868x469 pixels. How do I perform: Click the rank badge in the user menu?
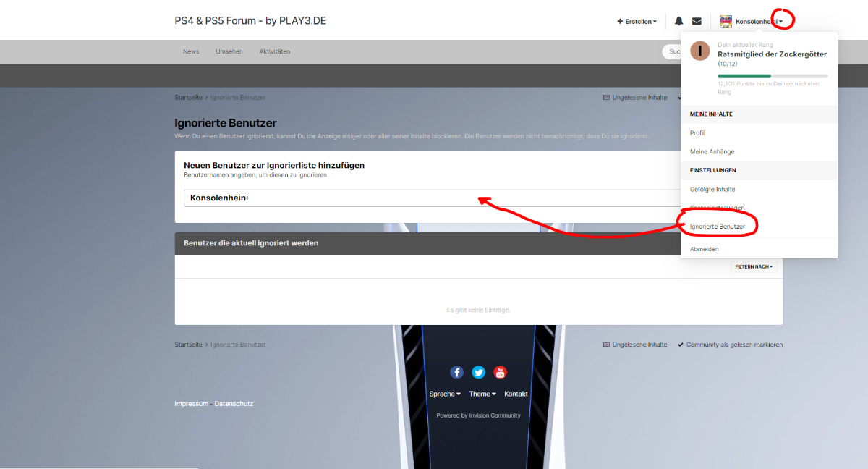699,51
